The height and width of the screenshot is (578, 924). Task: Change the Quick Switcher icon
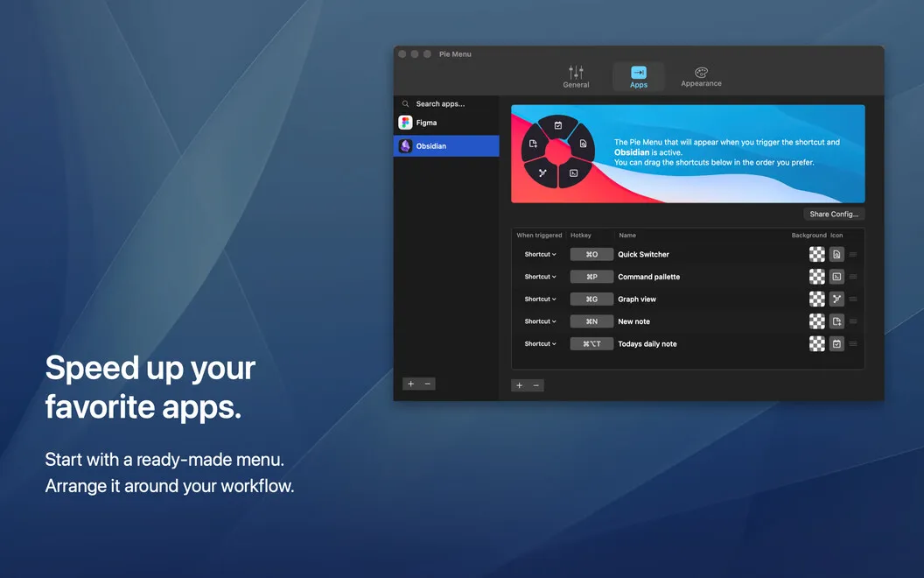836,254
